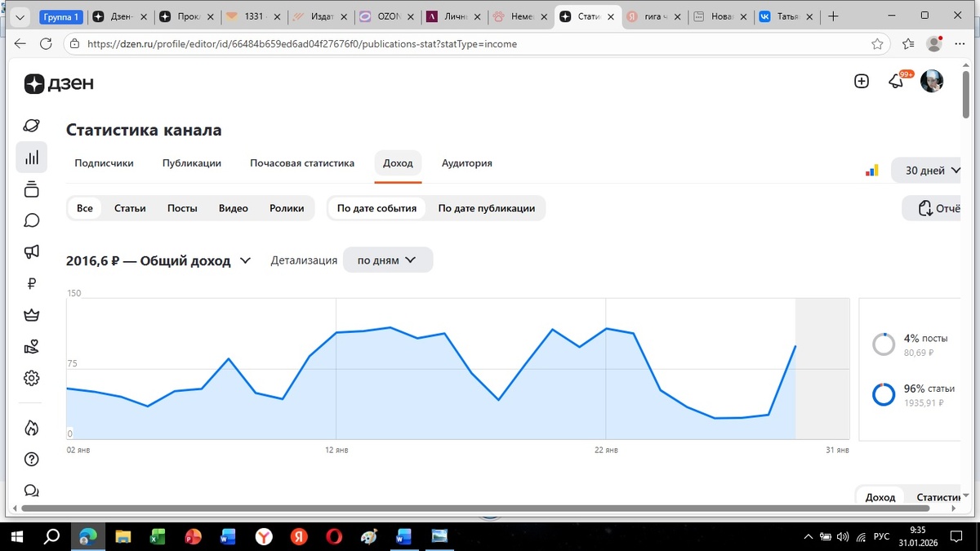Switch to the OZON browser tab

tap(389, 16)
